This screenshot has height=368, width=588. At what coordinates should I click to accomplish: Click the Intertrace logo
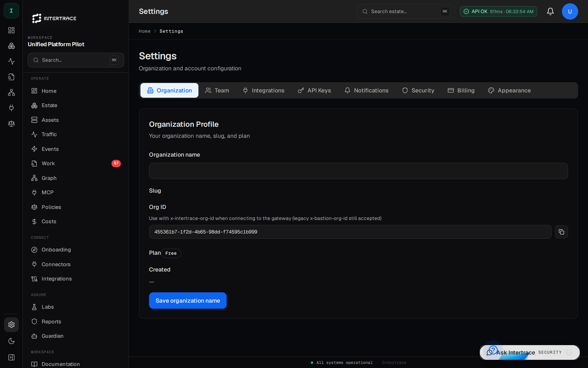(x=54, y=18)
